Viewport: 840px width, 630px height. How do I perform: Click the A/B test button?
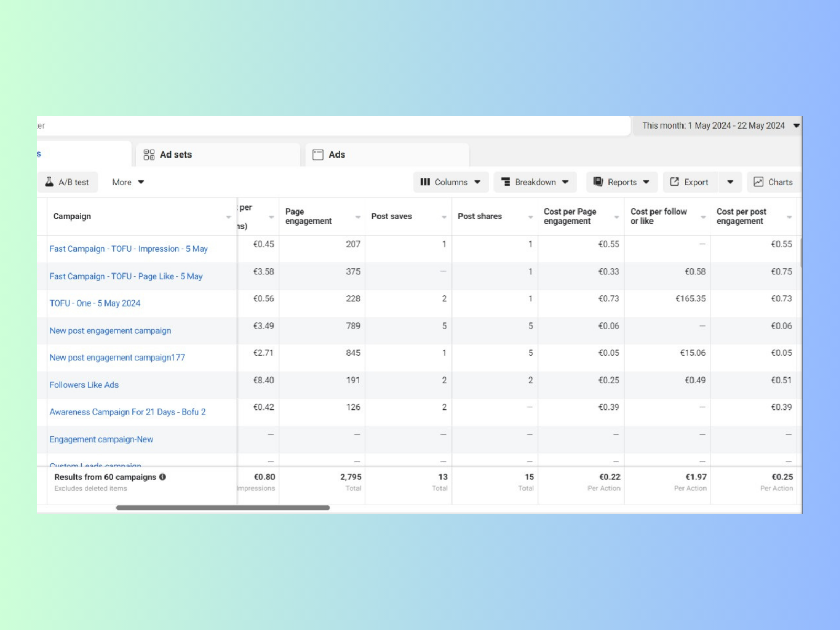pyautogui.click(x=67, y=182)
